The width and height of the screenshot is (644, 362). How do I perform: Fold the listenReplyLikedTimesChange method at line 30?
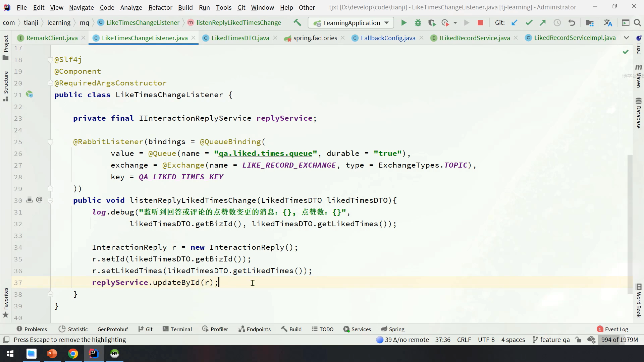tap(50, 200)
